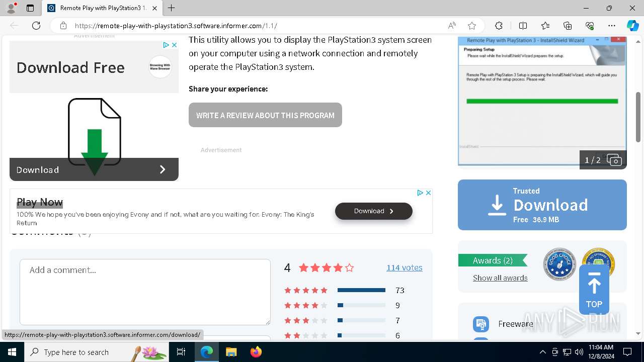Click Write a Review About This Program
Screen dimensions: 644x362
click(265, 115)
